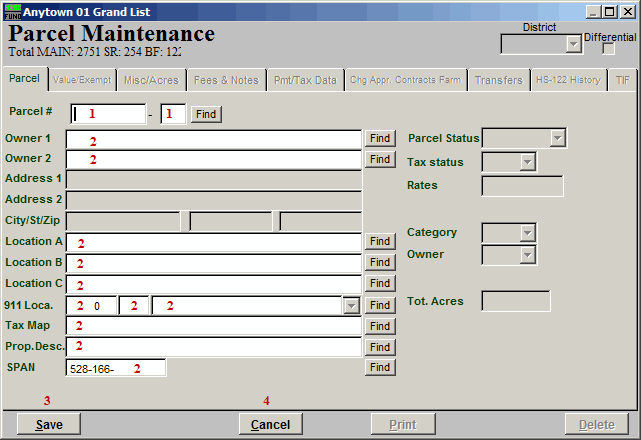Select the HS-122 History tab

[x=567, y=80]
